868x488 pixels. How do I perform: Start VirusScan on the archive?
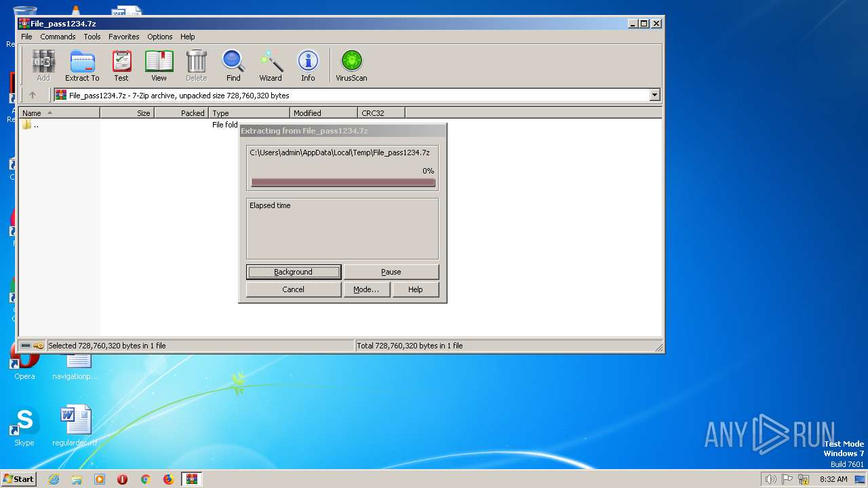point(351,66)
